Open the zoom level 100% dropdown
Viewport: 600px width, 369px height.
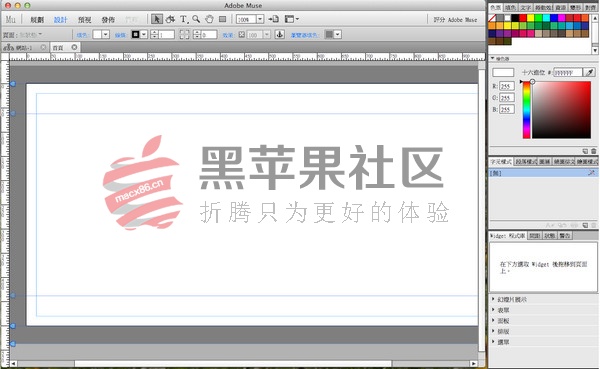click(x=260, y=19)
